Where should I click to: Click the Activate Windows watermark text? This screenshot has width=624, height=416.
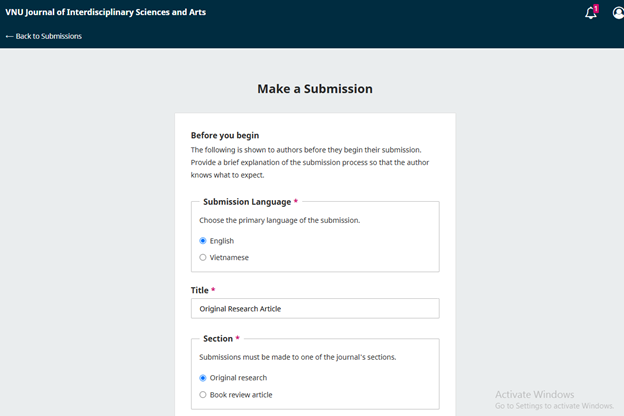coord(534,395)
